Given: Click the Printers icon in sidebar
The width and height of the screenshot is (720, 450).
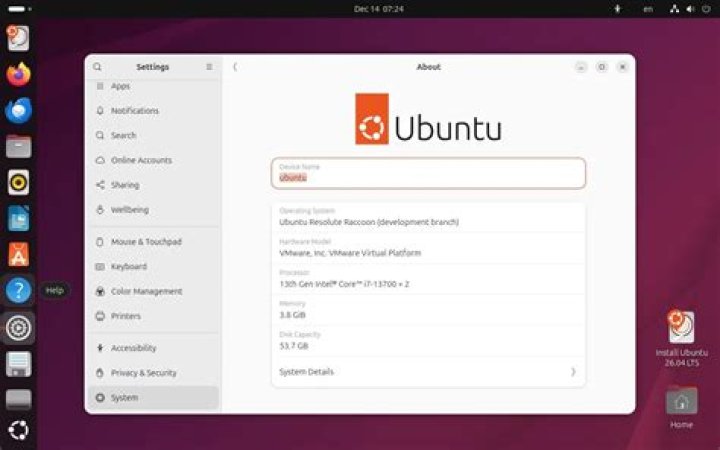Looking at the screenshot, I should 100,316.
